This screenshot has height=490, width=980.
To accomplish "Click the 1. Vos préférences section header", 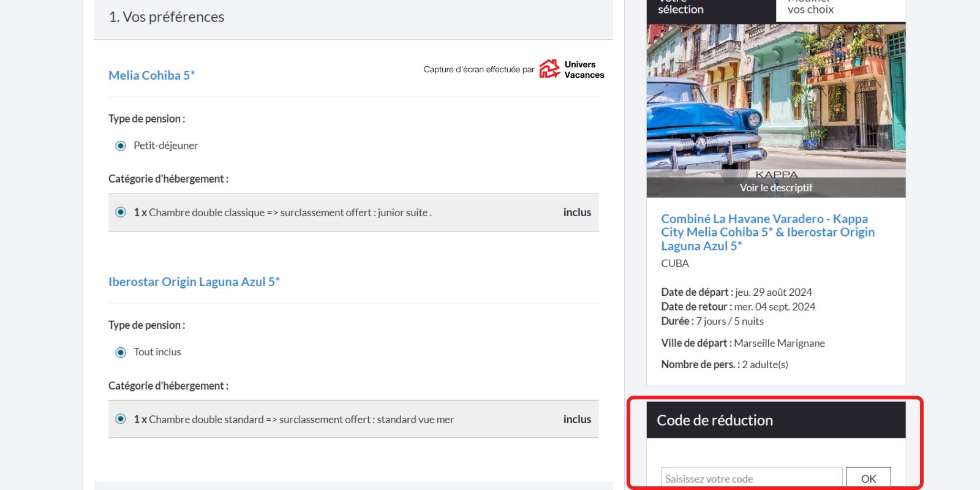I will click(x=167, y=17).
